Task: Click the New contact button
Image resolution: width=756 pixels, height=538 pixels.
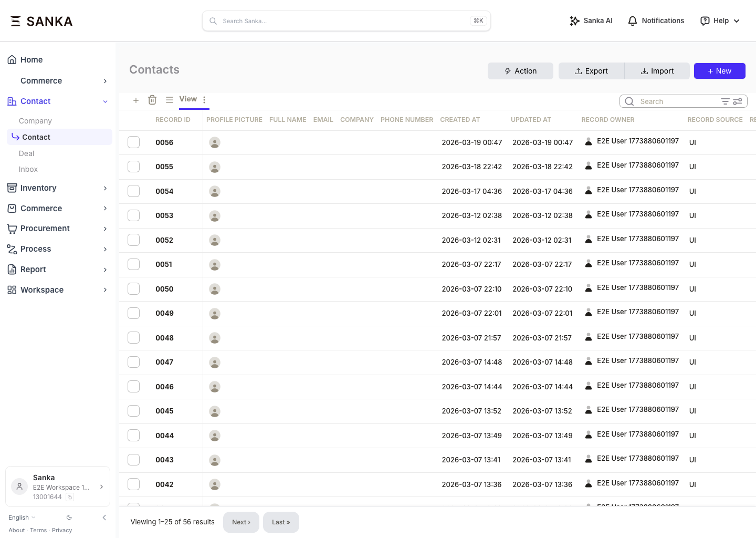Action: point(719,71)
